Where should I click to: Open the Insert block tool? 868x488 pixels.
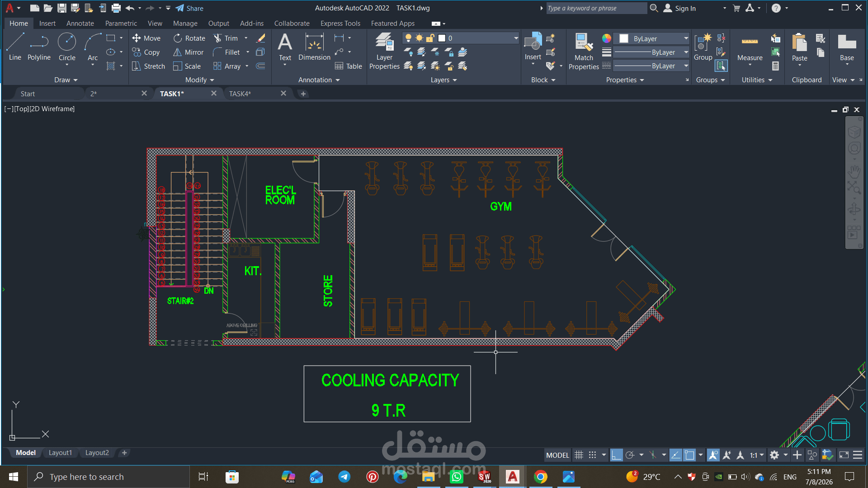(x=533, y=47)
